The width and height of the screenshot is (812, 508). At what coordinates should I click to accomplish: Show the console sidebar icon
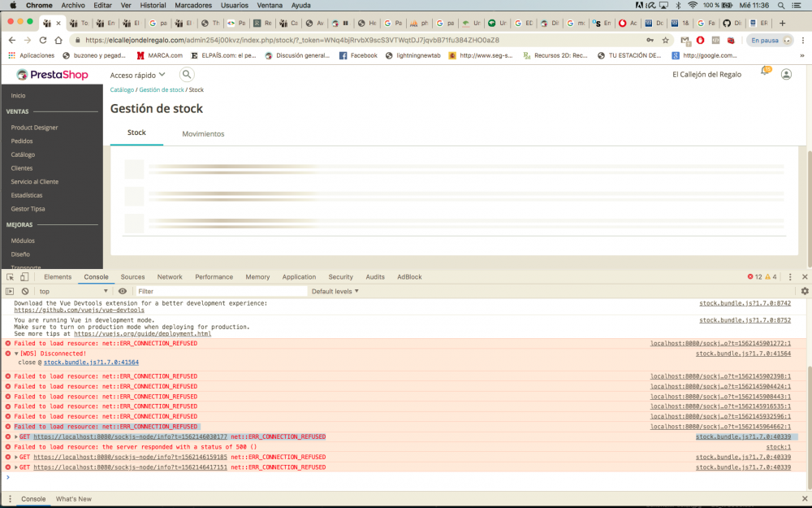tap(10, 291)
